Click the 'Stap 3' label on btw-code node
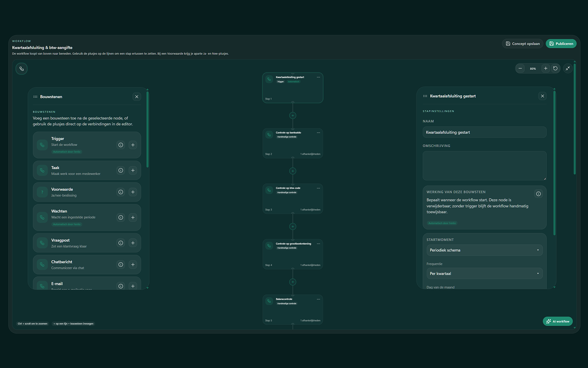The width and height of the screenshot is (588, 368). [269, 210]
